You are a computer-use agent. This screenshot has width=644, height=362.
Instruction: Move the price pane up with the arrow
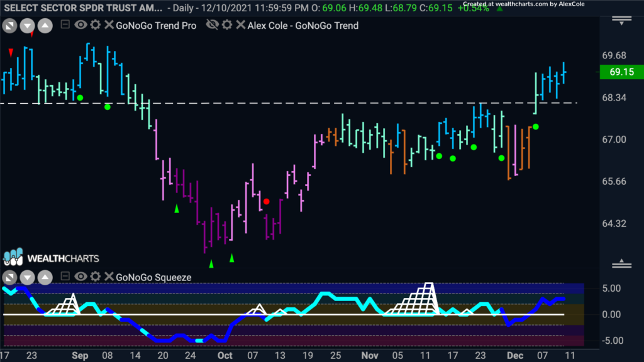[x=45, y=26]
